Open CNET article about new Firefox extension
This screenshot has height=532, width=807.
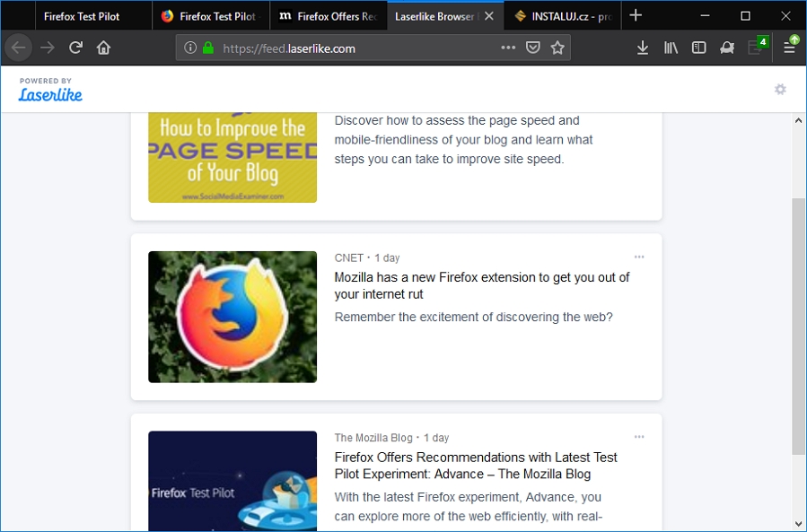click(482, 285)
